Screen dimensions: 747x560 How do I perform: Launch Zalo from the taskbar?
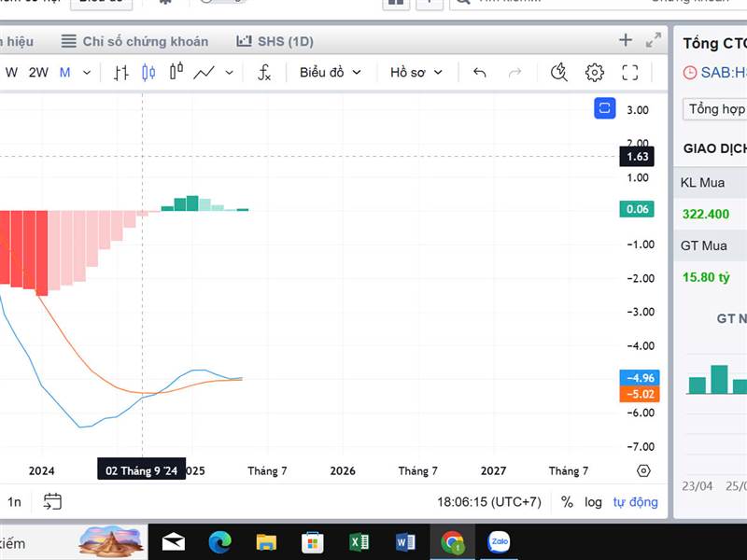pos(499,542)
